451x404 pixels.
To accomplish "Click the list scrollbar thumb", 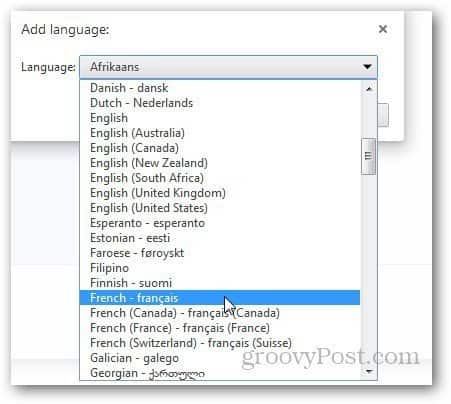I will pyautogui.click(x=368, y=156).
